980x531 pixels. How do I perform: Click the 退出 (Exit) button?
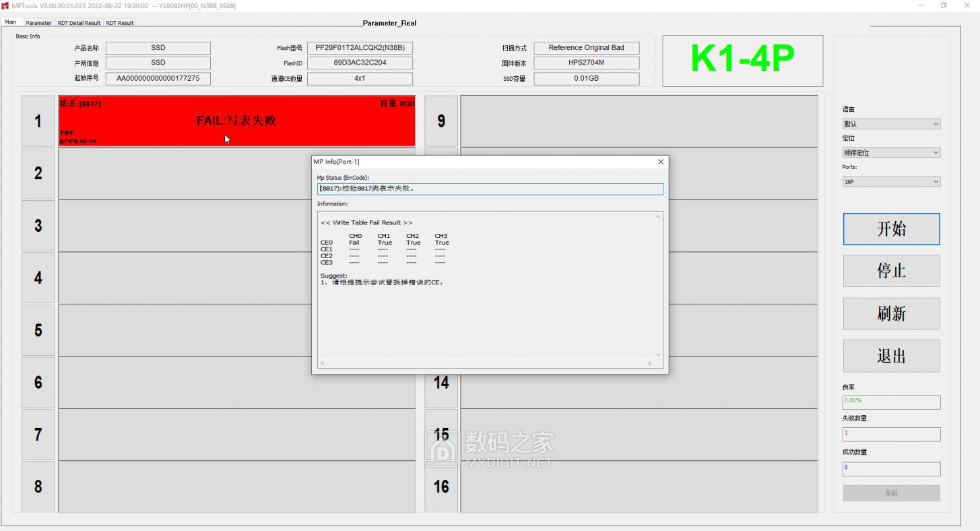tap(890, 356)
